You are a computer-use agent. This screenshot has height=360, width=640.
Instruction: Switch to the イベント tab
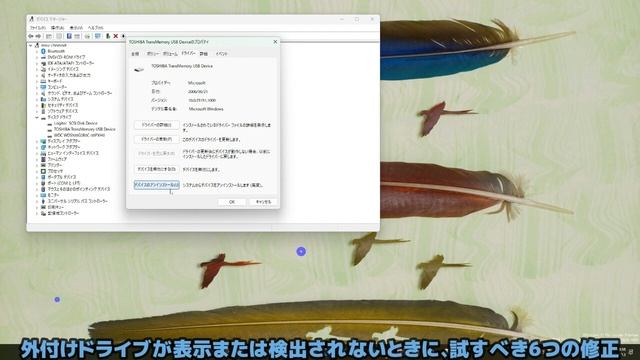221,54
